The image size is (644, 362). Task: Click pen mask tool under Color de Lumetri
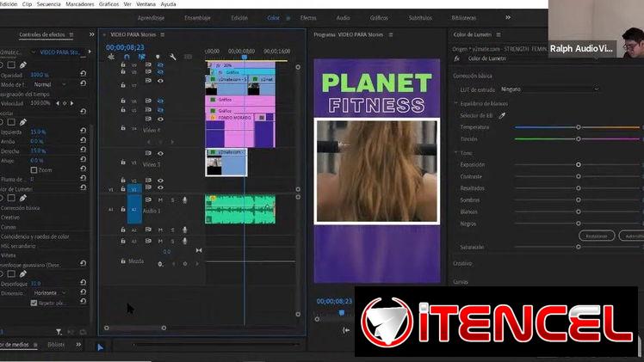[x=23, y=199]
